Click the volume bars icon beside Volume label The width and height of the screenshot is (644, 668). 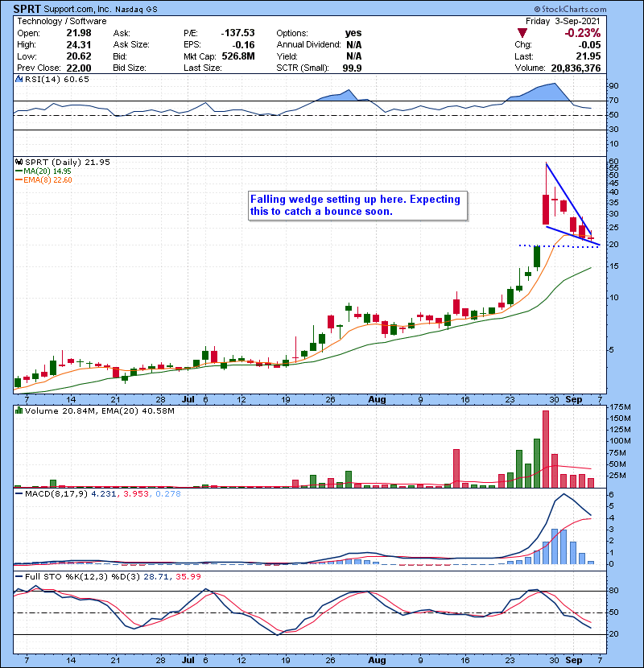coord(19,410)
